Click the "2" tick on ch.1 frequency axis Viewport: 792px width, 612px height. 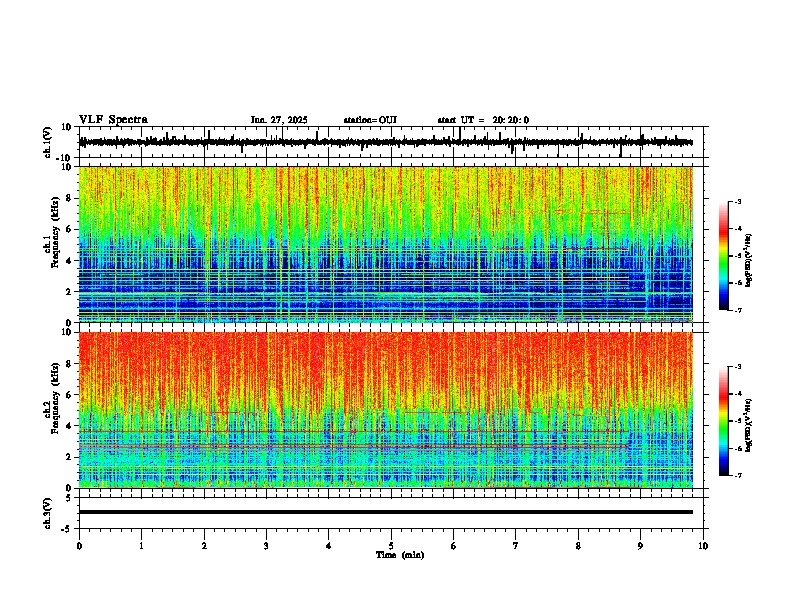(x=69, y=292)
